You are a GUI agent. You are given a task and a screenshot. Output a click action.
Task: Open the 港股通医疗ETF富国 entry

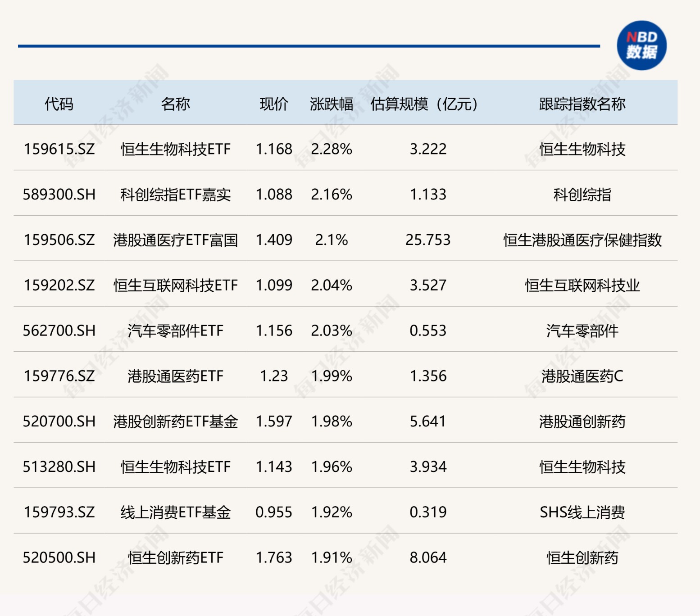(x=175, y=240)
